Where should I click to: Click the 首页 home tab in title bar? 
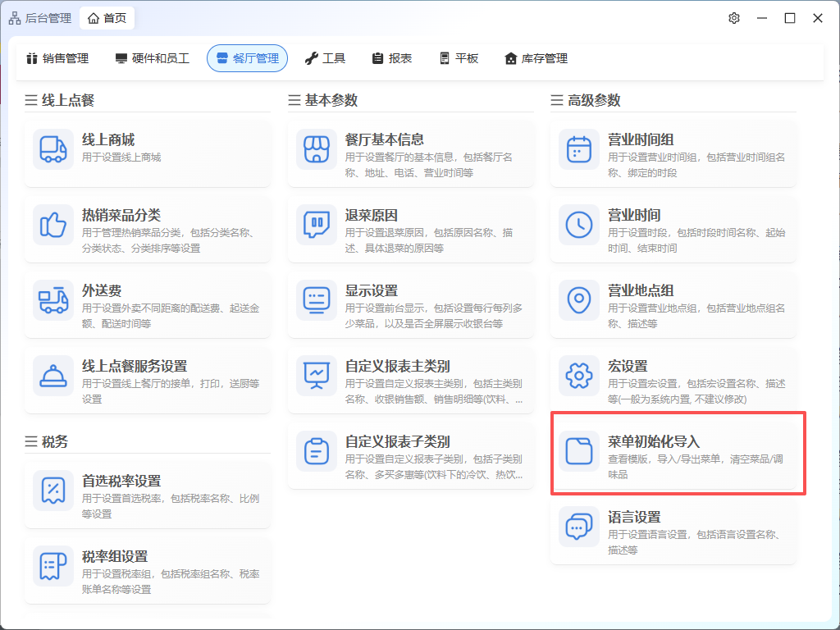pos(107,18)
